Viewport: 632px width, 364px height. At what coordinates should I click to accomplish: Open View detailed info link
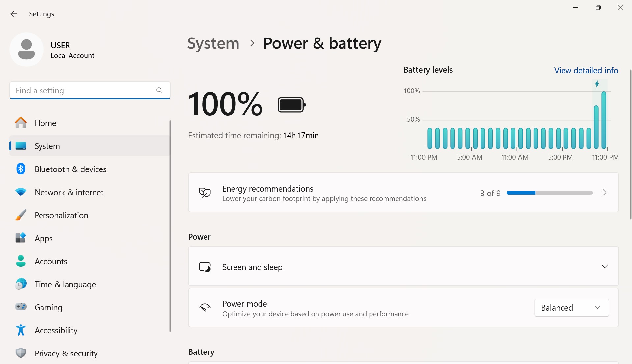coord(586,70)
